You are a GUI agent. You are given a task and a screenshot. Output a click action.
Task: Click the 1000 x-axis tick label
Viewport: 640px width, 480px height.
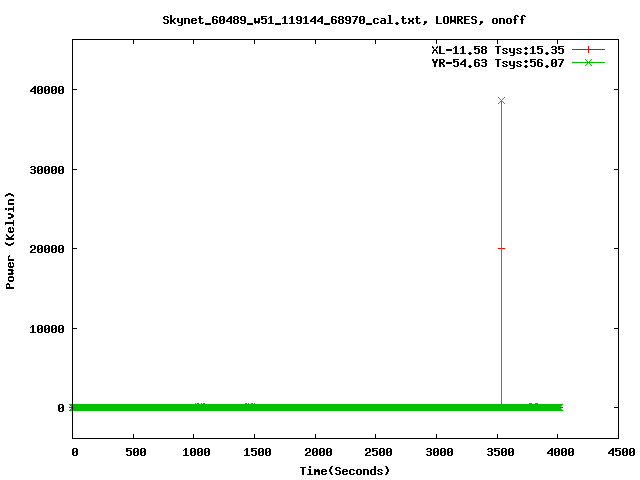[x=196, y=452]
